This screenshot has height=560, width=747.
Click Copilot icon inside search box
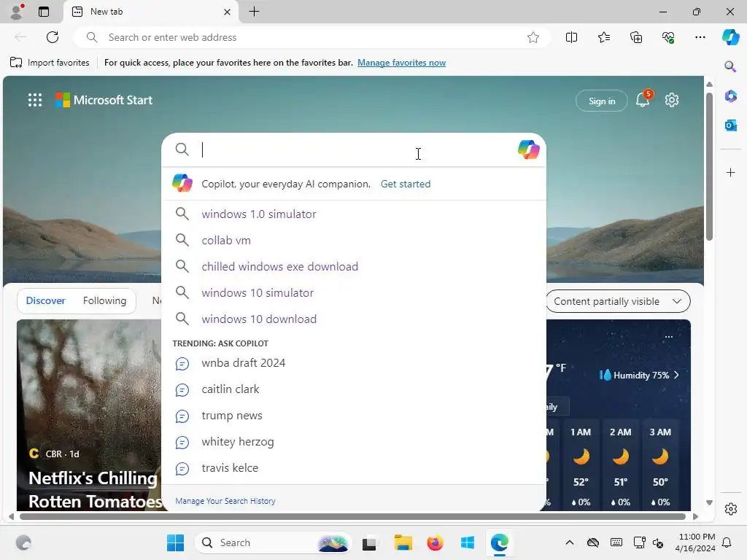(528, 149)
